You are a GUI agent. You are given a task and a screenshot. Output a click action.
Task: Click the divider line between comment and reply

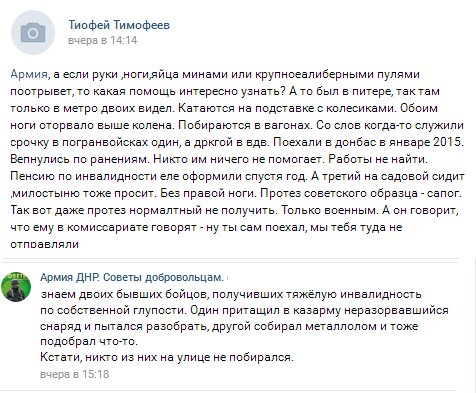click(231, 258)
